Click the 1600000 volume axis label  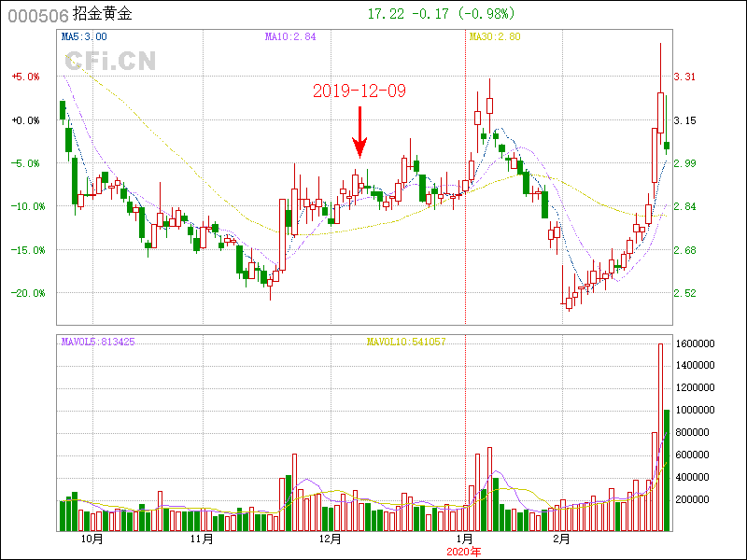[697, 344]
